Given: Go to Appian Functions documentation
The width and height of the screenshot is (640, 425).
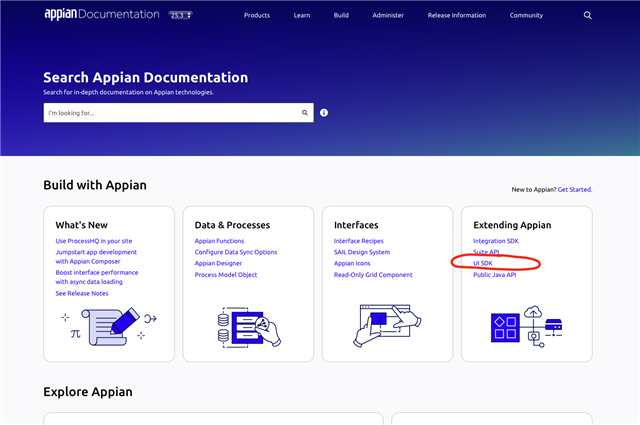Looking at the screenshot, I should (219, 241).
